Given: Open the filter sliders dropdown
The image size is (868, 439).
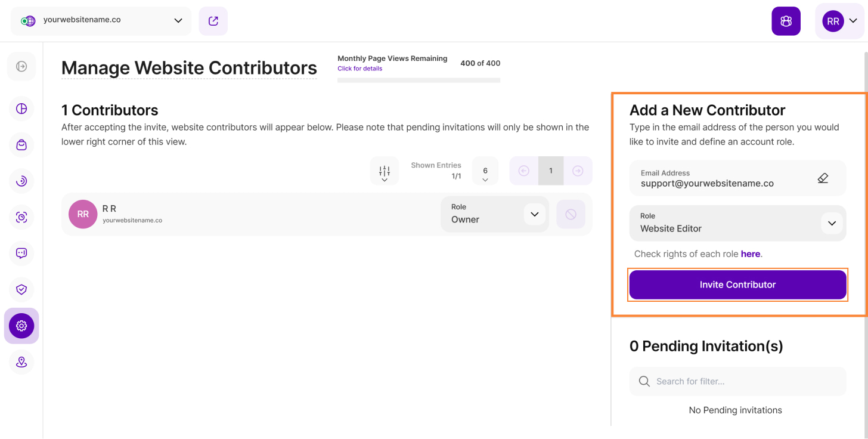Looking at the screenshot, I should click(x=385, y=171).
